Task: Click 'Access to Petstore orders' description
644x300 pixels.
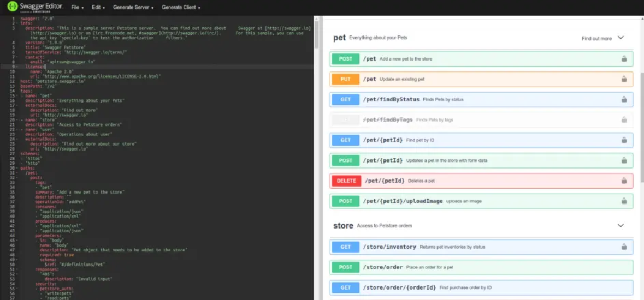Action: click(385, 226)
